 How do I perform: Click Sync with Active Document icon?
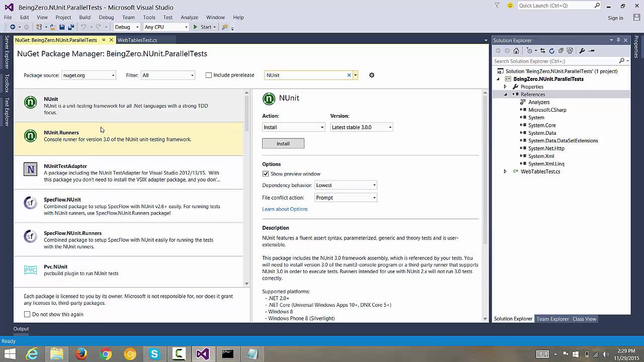(542, 51)
